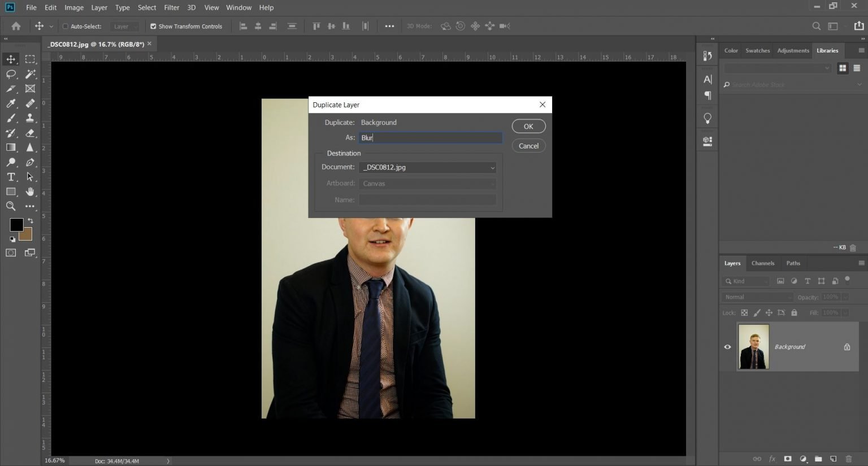Open the Move tool preset picker arrow
Screen dimensions: 868x466
51,27
